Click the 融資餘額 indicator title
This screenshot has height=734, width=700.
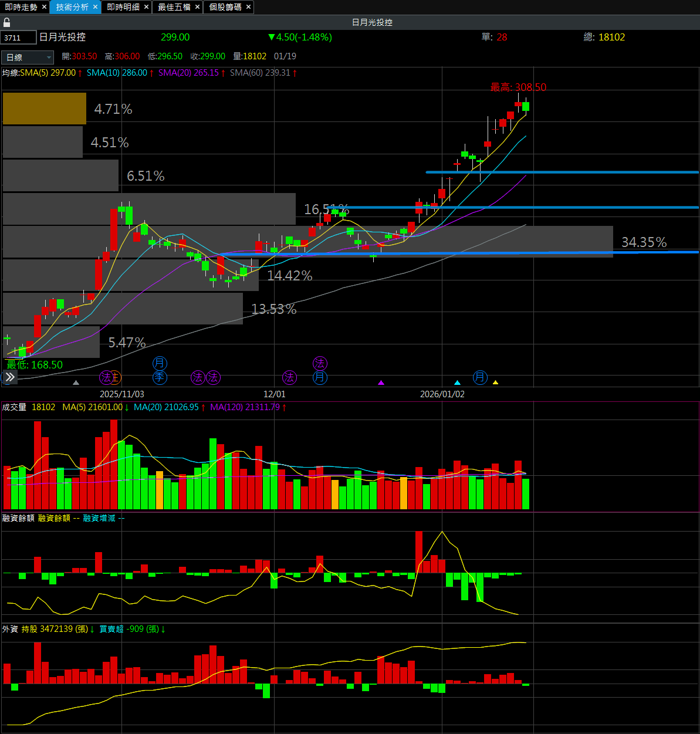point(18,518)
